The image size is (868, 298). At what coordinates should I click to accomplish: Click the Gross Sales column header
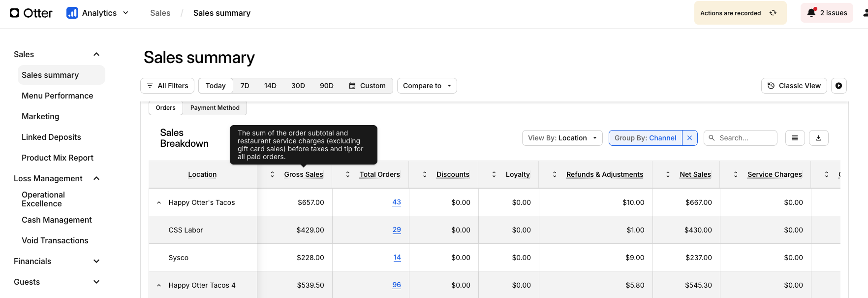304,174
